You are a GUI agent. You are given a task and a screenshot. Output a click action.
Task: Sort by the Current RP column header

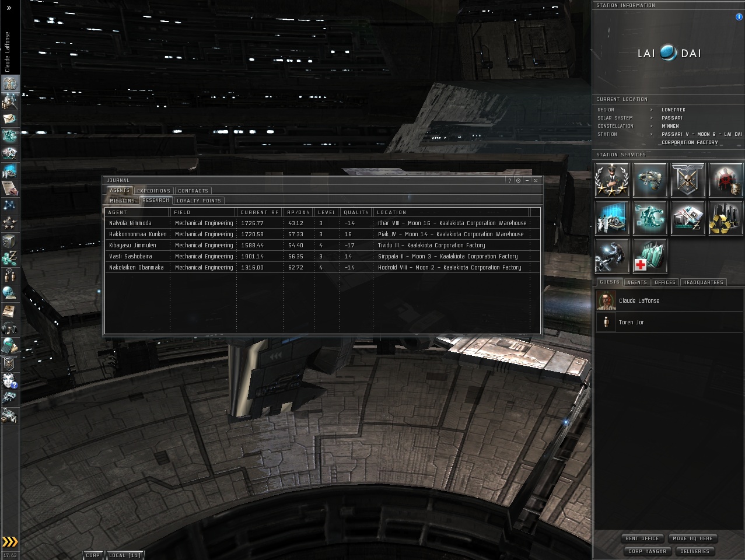pos(260,212)
